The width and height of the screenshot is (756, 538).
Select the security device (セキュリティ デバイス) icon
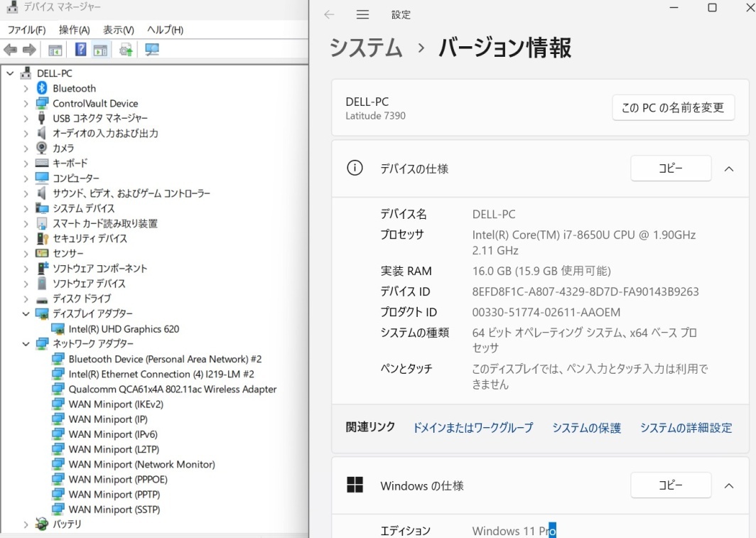[43, 238]
